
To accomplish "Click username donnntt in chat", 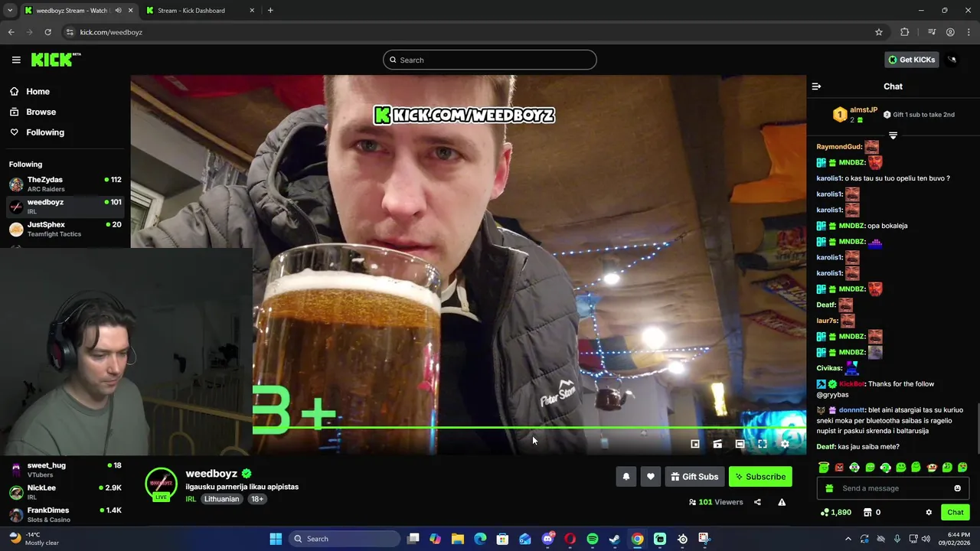I will pos(852,410).
